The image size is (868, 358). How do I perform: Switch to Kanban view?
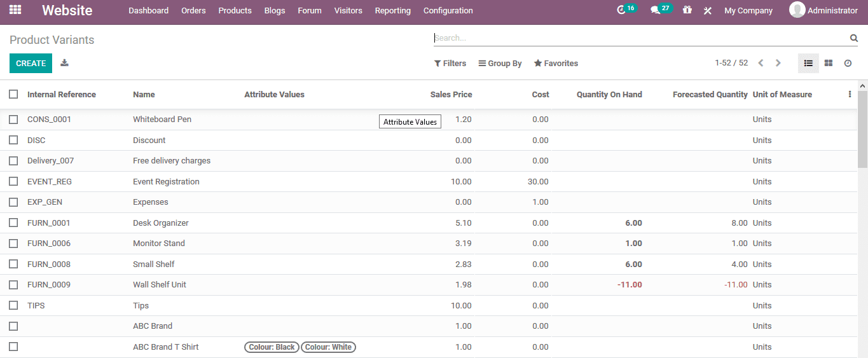(x=828, y=63)
